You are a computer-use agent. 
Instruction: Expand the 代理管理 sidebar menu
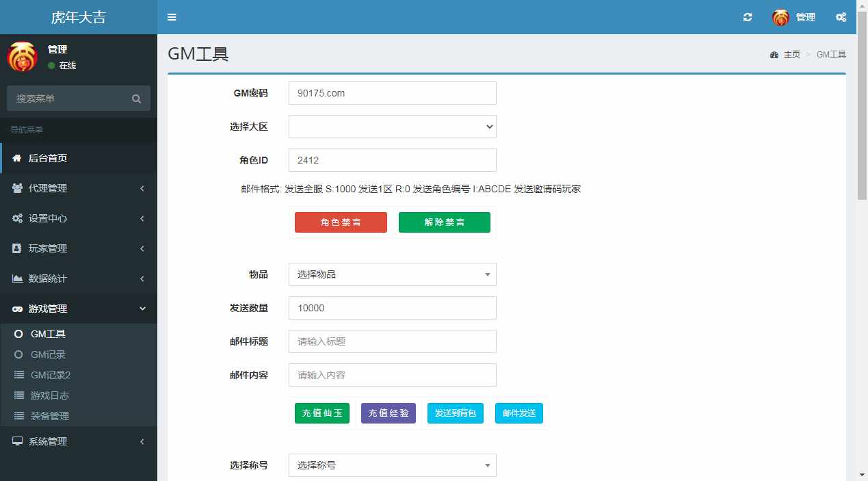click(79, 188)
